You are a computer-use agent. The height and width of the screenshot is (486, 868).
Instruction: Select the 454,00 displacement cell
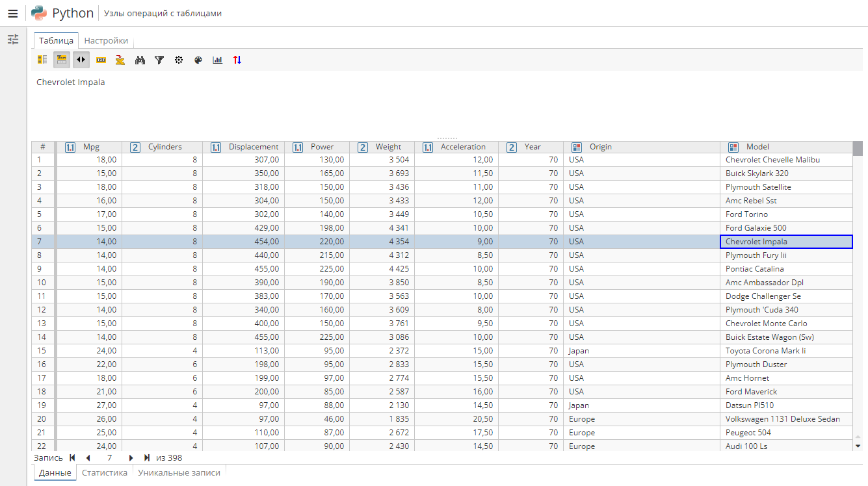click(243, 242)
